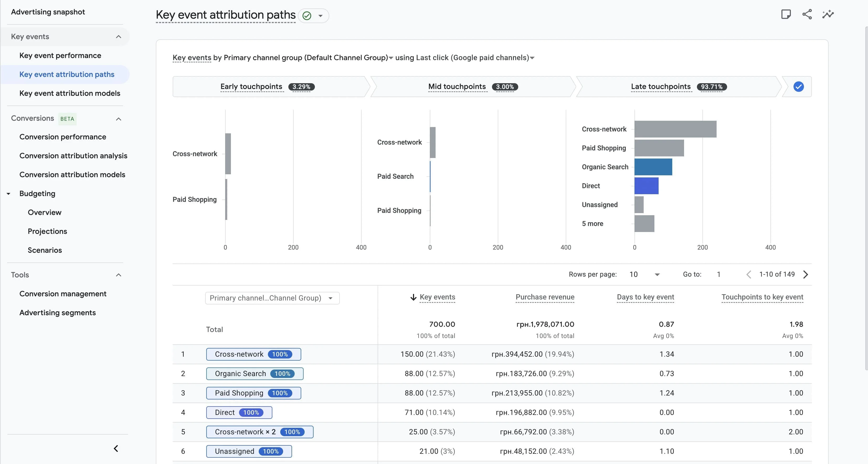The height and width of the screenshot is (464, 868).
Task: Click the sort arrow beside Key events
Action: [414, 297]
